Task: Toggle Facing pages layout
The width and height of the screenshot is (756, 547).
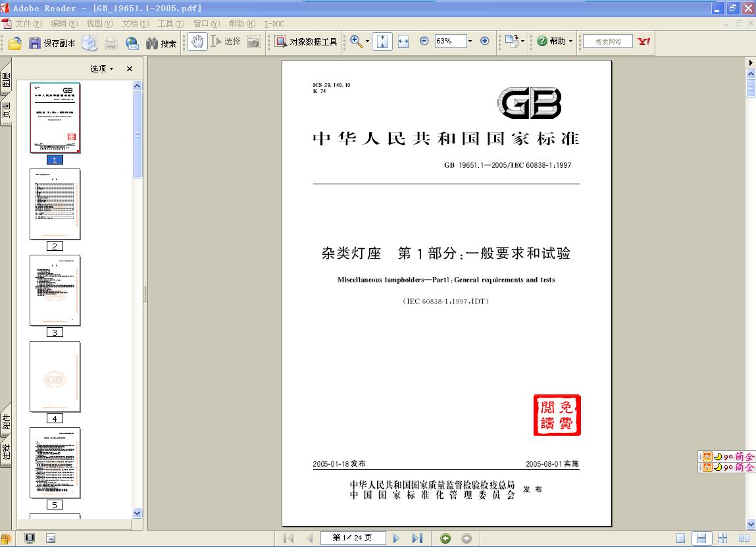Action: [x=744, y=538]
